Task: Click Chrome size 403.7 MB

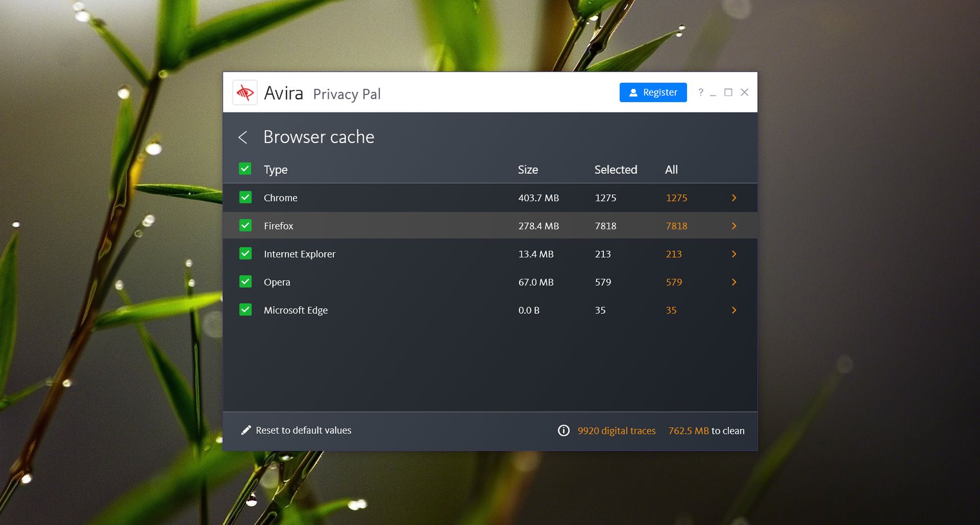Action: (538, 198)
